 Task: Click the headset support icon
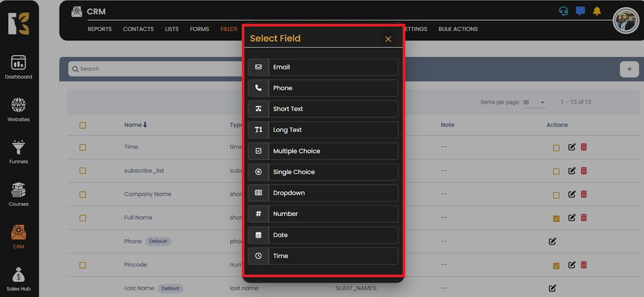564,11
